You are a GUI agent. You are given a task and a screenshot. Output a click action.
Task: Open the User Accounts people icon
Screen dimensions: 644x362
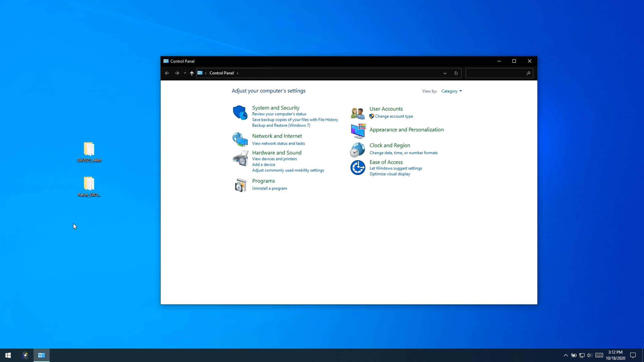pyautogui.click(x=358, y=113)
